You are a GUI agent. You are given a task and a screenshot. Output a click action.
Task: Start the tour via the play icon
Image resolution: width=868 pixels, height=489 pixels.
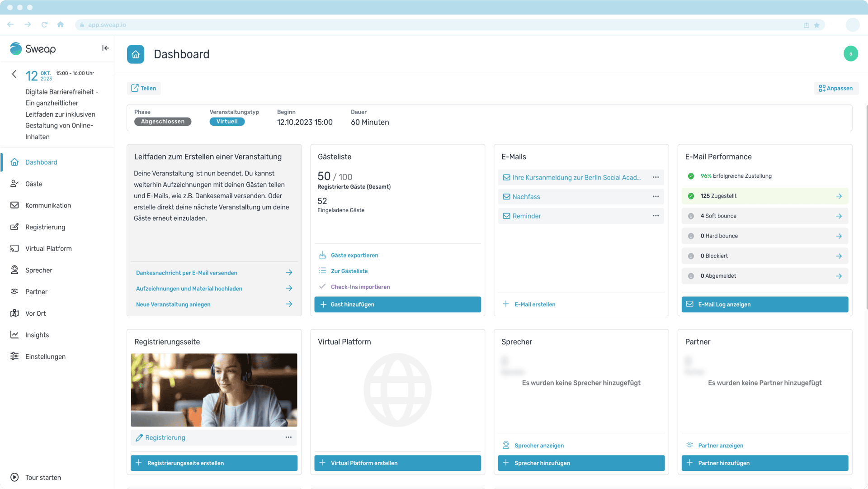(14, 477)
